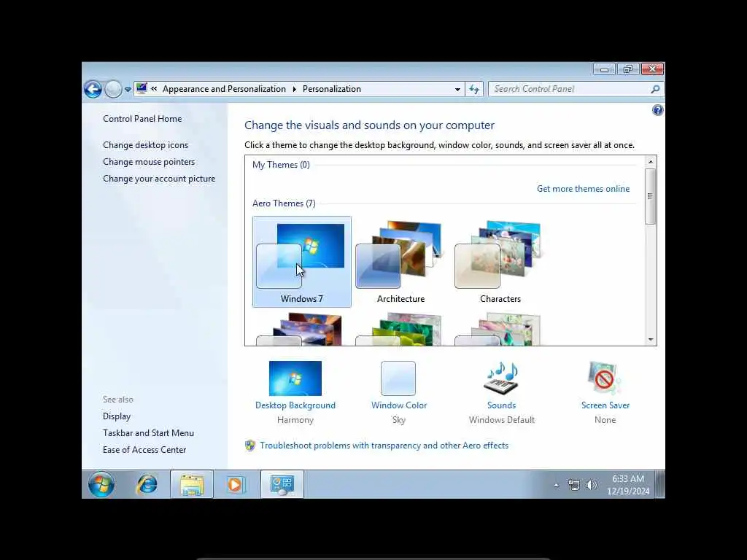Open Sounds settings icon
This screenshot has width=747, height=560.
pyautogui.click(x=501, y=378)
